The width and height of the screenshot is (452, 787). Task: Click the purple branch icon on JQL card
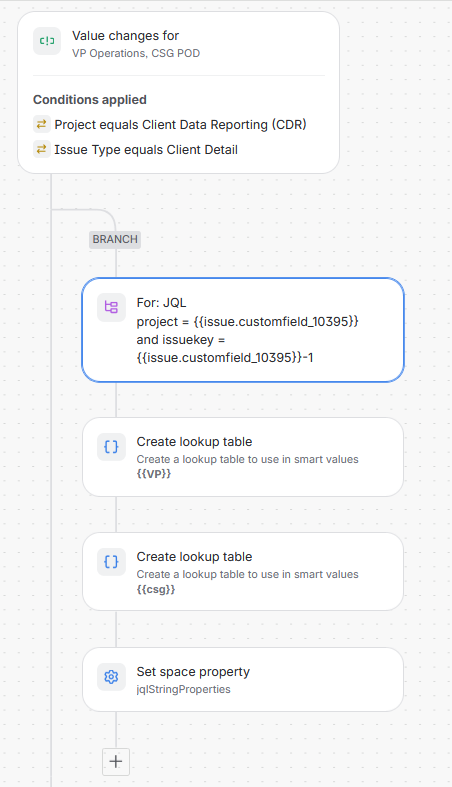click(x=111, y=307)
